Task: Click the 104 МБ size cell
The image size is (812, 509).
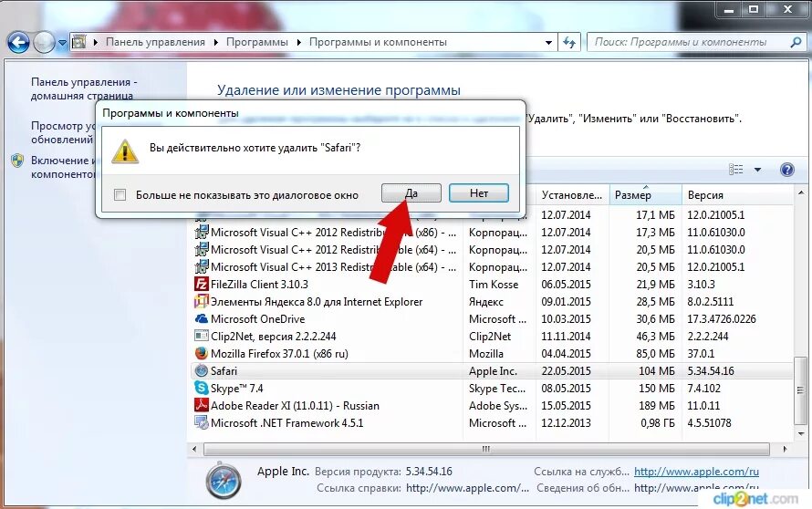Action: [x=657, y=370]
